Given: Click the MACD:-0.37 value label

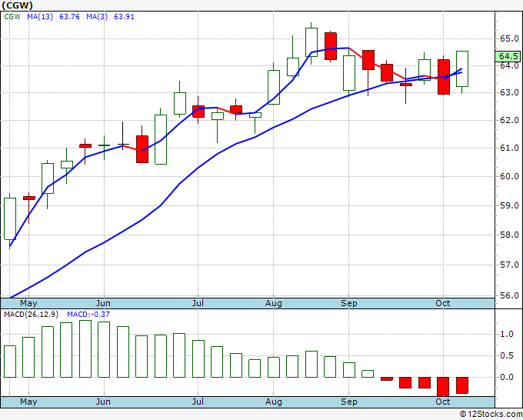Looking at the screenshot, I should click(x=88, y=315).
